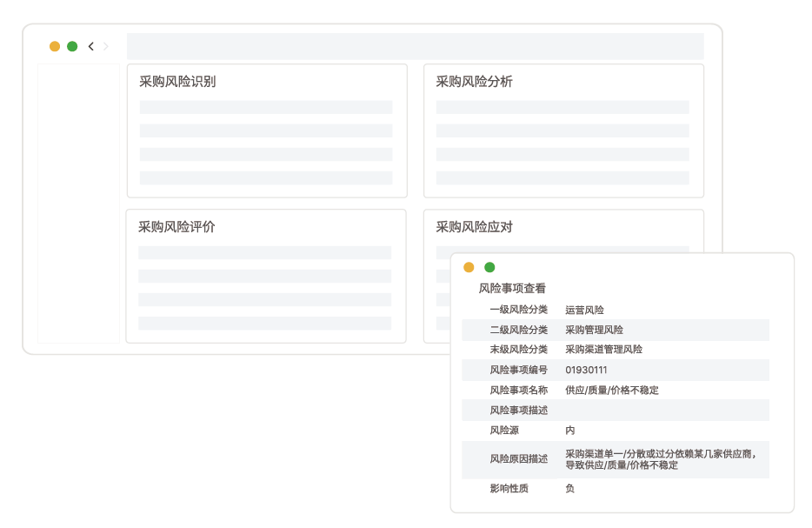The height and width of the screenshot is (528, 812).
Task: Click the back arrow in the main window
Action: tap(91, 46)
